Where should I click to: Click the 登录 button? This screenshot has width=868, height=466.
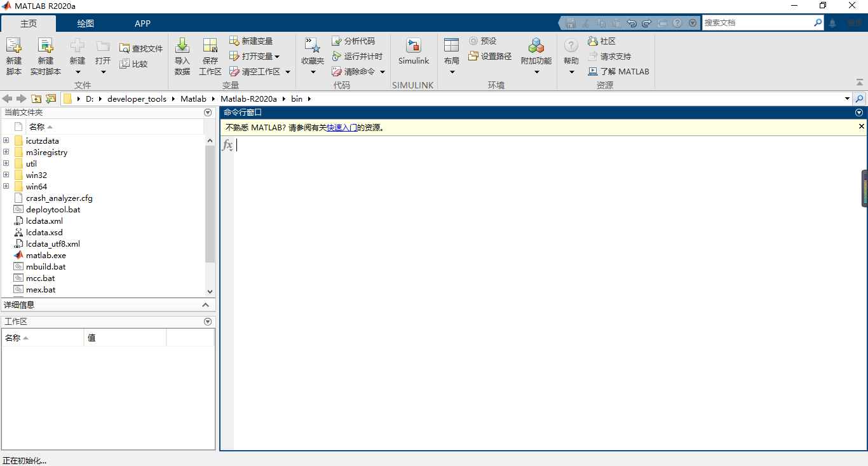[854, 23]
